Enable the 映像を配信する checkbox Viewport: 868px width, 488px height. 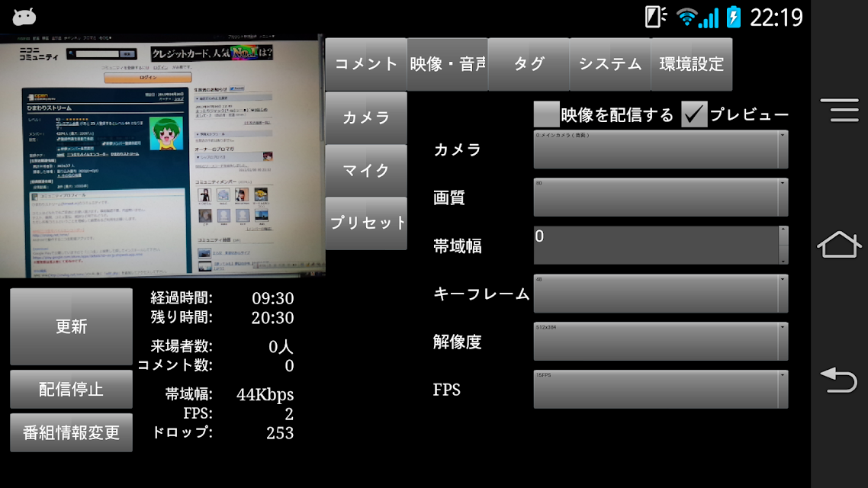[x=547, y=114]
